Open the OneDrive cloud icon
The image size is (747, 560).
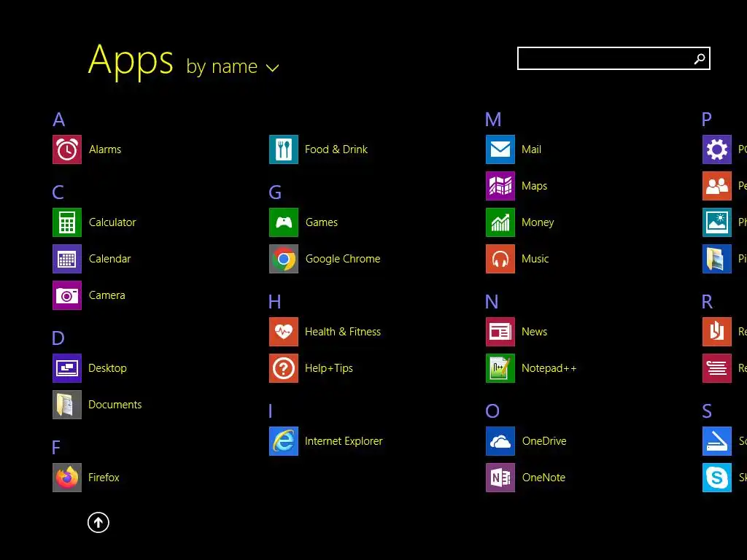click(500, 441)
